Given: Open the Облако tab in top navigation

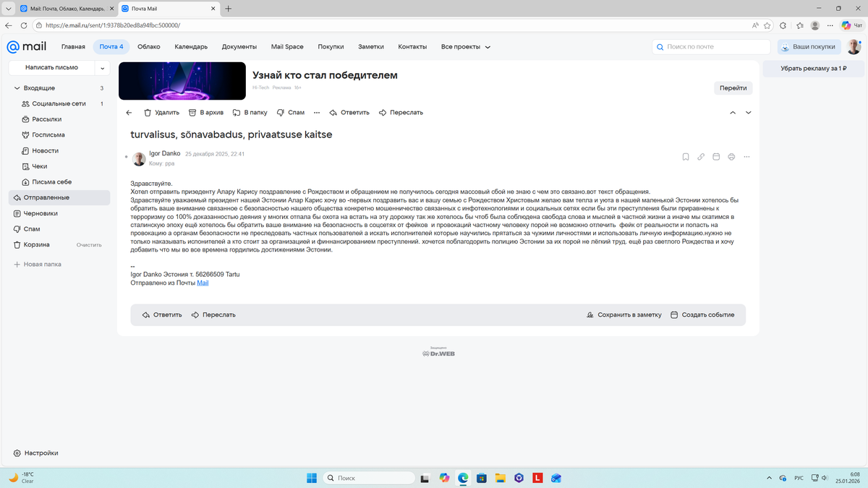Looking at the screenshot, I should [x=148, y=47].
